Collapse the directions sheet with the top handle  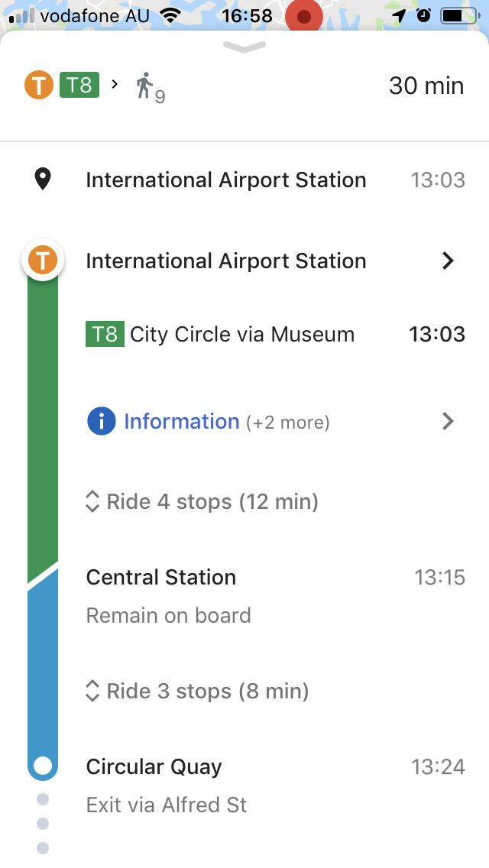pos(244,47)
